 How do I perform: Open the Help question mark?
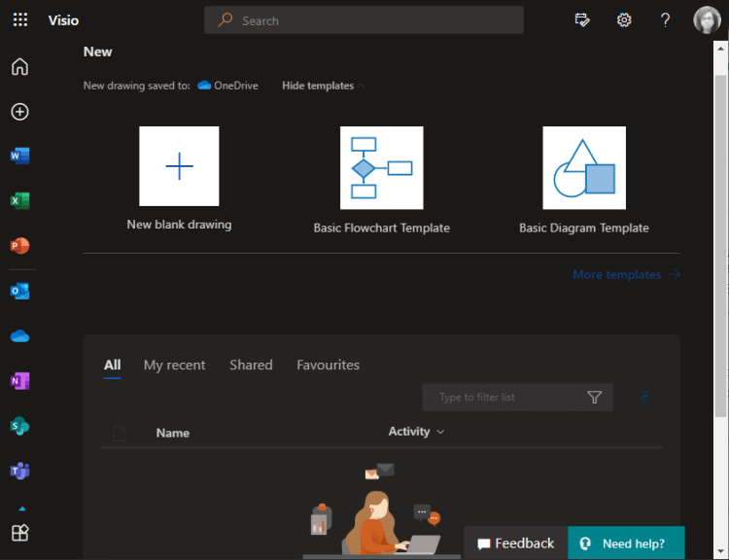click(x=665, y=20)
